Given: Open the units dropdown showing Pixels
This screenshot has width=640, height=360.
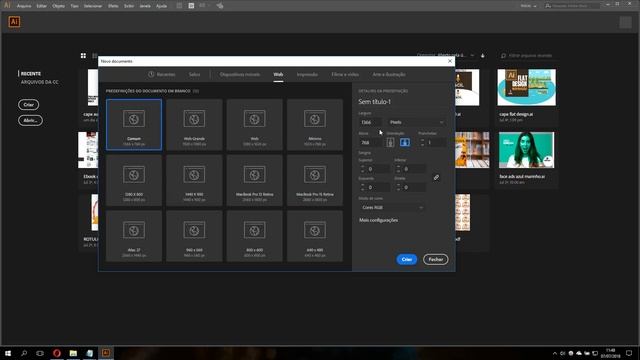Looking at the screenshot, I should click(x=416, y=122).
